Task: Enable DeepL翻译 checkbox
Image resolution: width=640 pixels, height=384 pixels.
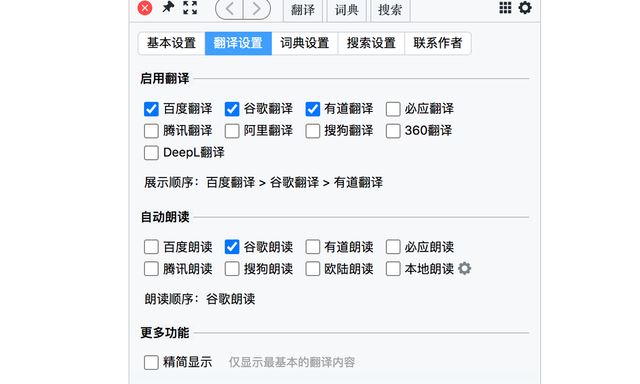Action: pos(151,153)
